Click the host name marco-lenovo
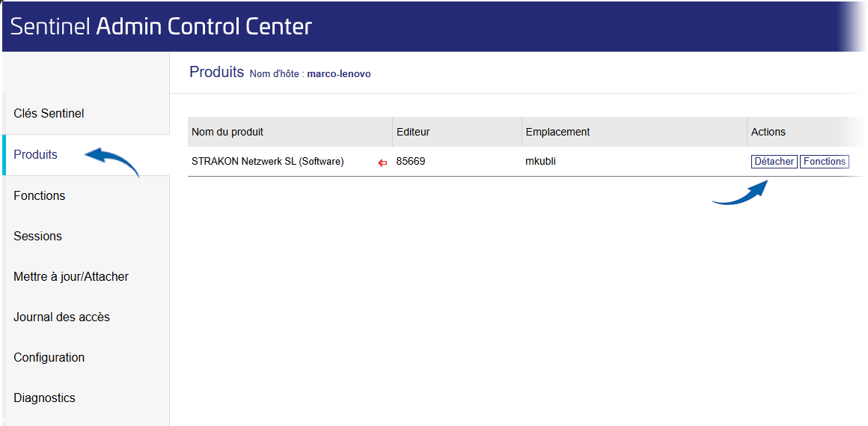Viewport: 868px width, 426px height. click(x=339, y=73)
